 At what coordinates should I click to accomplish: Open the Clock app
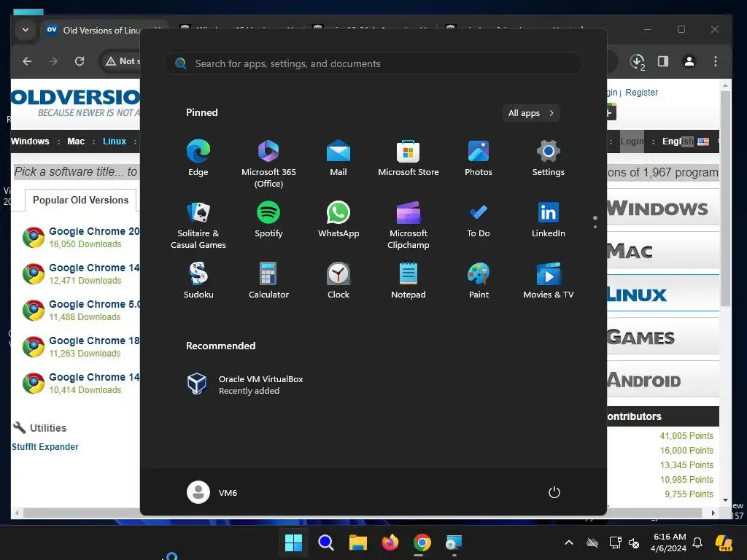338,281
